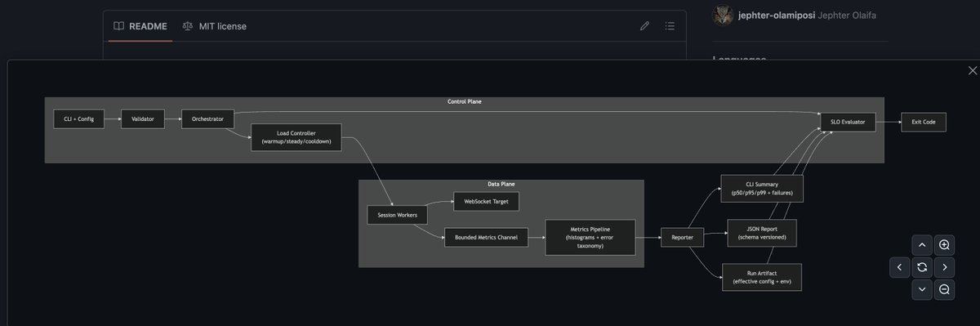Screen dimensions: 980x326
Task: Switch to the README tab
Action: (140, 26)
